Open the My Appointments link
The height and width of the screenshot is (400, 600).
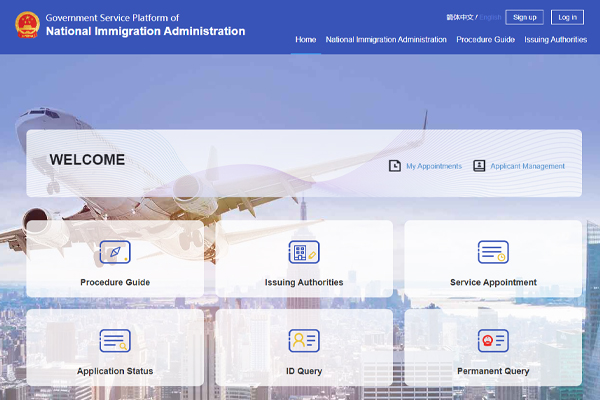tap(434, 166)
